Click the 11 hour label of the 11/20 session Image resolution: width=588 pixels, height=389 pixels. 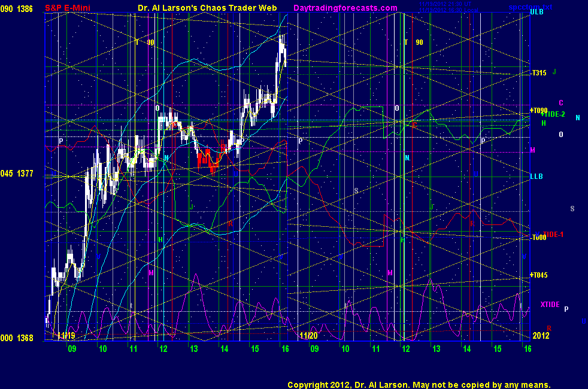pyautogui.click(x=376, y=349)
